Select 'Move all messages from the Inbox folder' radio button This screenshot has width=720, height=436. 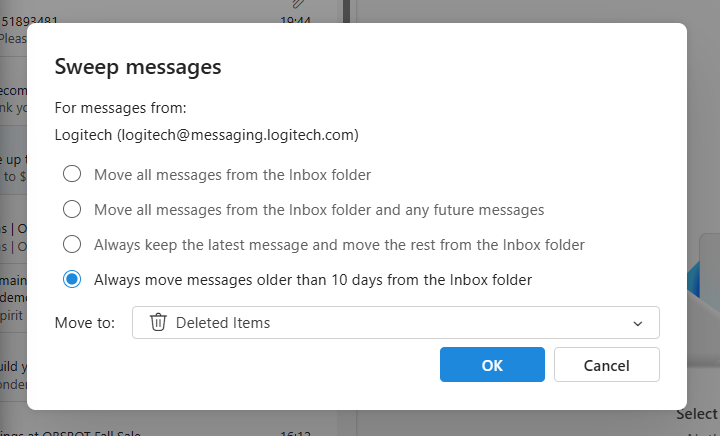click(x=72, y=175)
